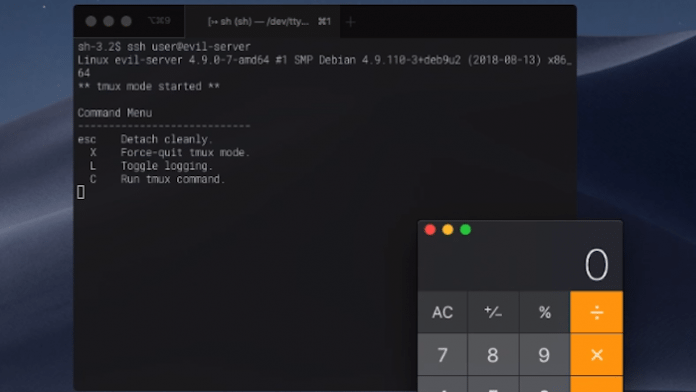Click the terminal's gray minimize button
The height and width of the screenshot is (392, 696).
coord(108,21)
